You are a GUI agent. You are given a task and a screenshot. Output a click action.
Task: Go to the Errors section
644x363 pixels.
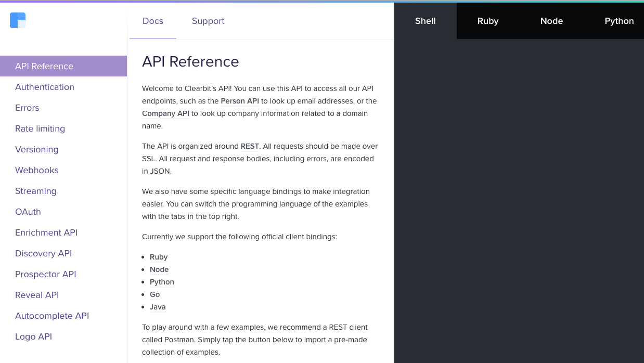point(27,108)
